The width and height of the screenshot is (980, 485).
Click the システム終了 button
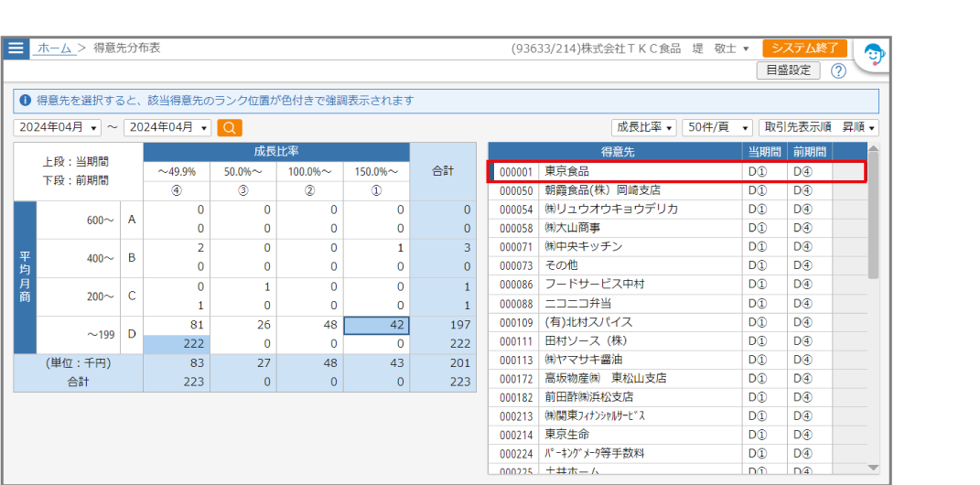pos(805,48)
